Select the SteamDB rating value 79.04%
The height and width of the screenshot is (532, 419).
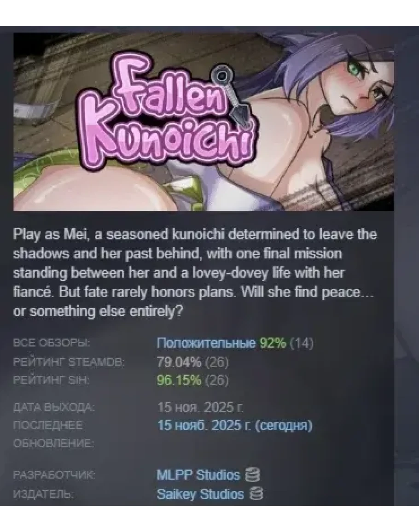coord(179,362)
